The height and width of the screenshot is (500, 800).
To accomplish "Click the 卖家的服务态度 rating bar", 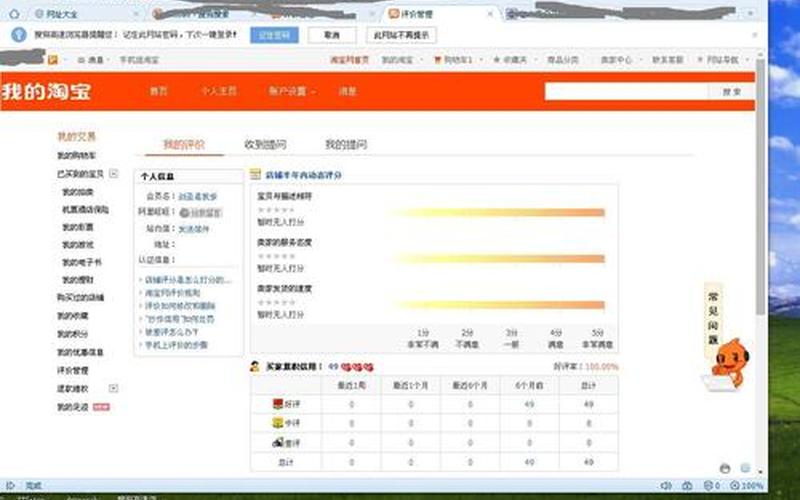I will (497, 259).
